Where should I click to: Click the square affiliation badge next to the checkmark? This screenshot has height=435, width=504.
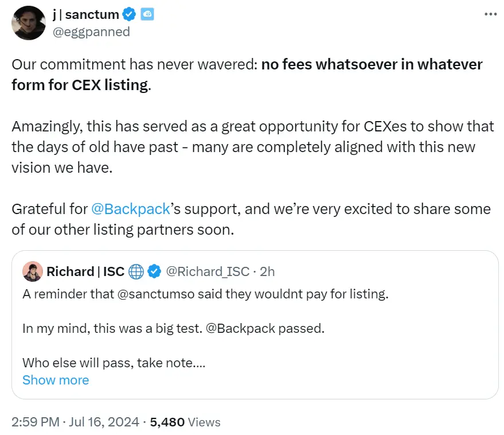click(x=146, y=14)
